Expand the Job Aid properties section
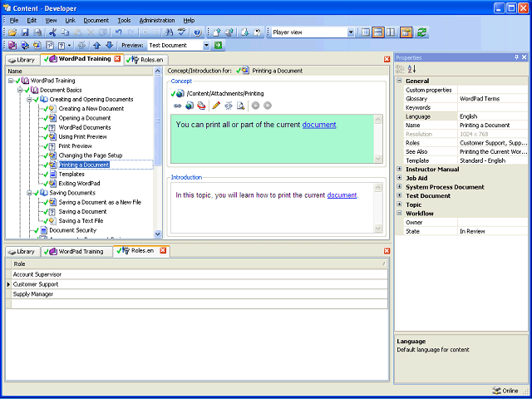 tap(399, 178)
